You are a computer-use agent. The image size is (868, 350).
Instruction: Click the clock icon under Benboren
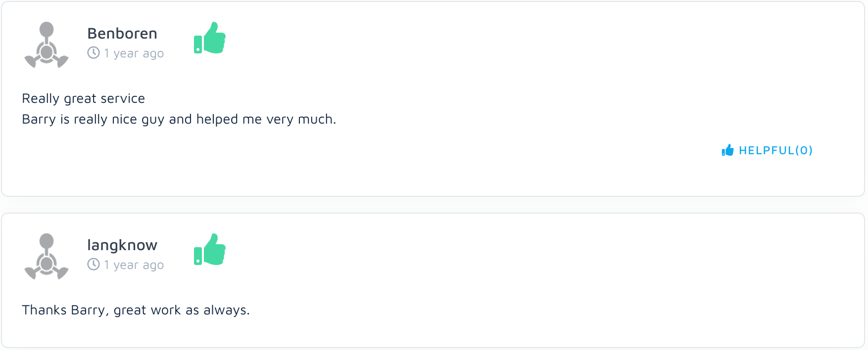(x=94, y=52)
